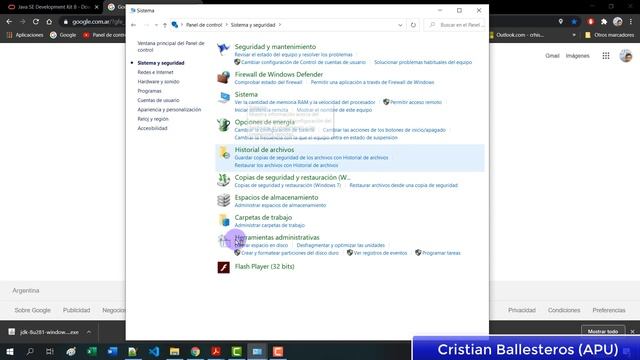Screen dimensions: 640x360
Task: Open Google Chrome from the taskbar
Action: pyautogui.click(x=196, y=351)
